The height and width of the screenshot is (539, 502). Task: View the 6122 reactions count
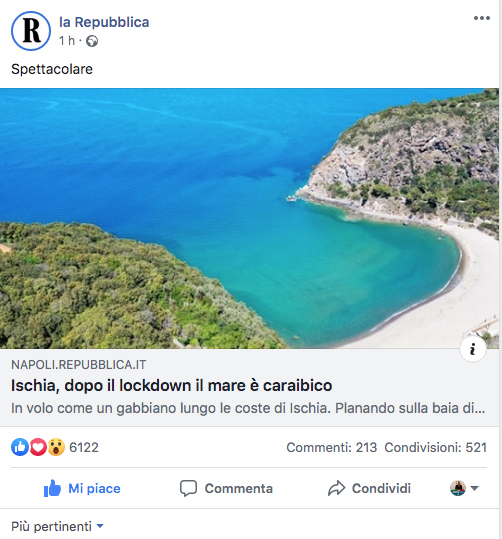pyautogui.click(x=84, y=448)
